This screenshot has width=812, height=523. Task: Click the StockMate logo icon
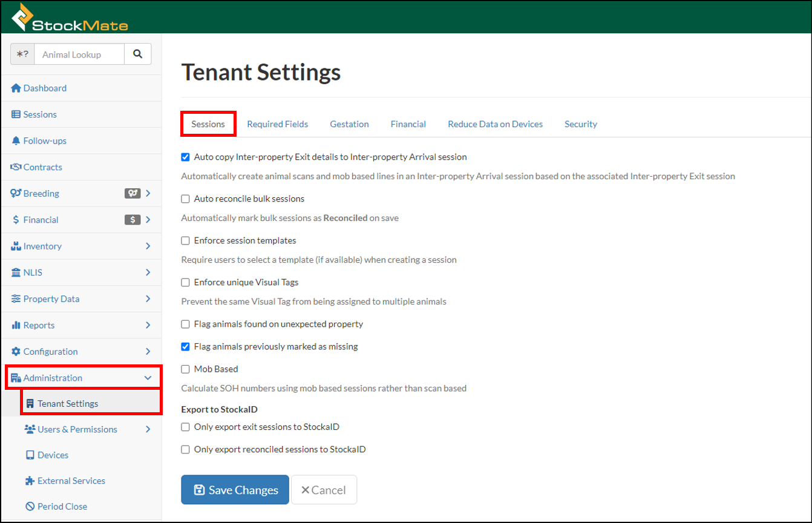22,16
